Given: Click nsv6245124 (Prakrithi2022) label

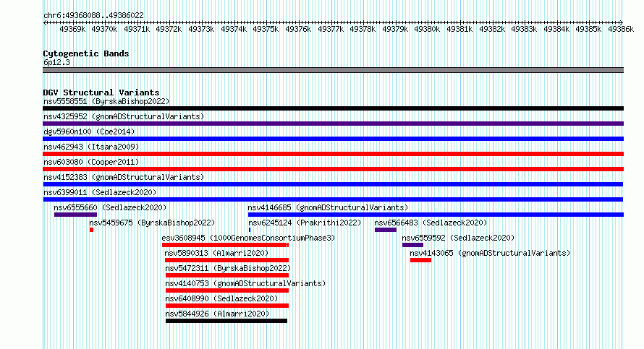Looking at the screenshot, I should coord(305,223).
